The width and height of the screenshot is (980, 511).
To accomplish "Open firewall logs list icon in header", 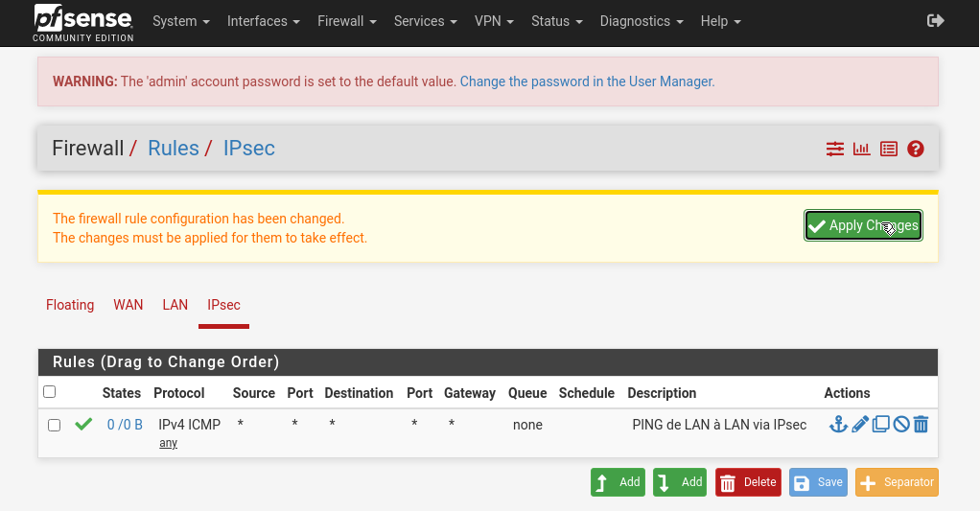I will (x=889, y=149).
